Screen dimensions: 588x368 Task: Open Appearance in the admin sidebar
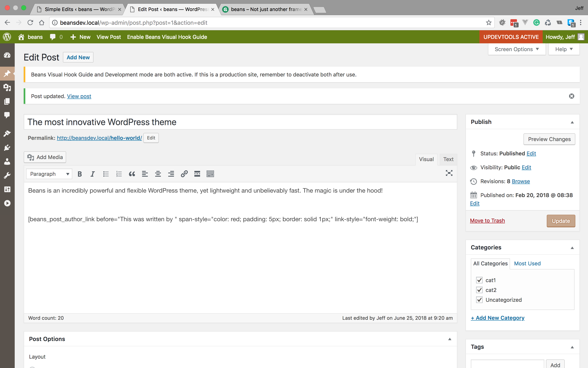pos(7,133)
